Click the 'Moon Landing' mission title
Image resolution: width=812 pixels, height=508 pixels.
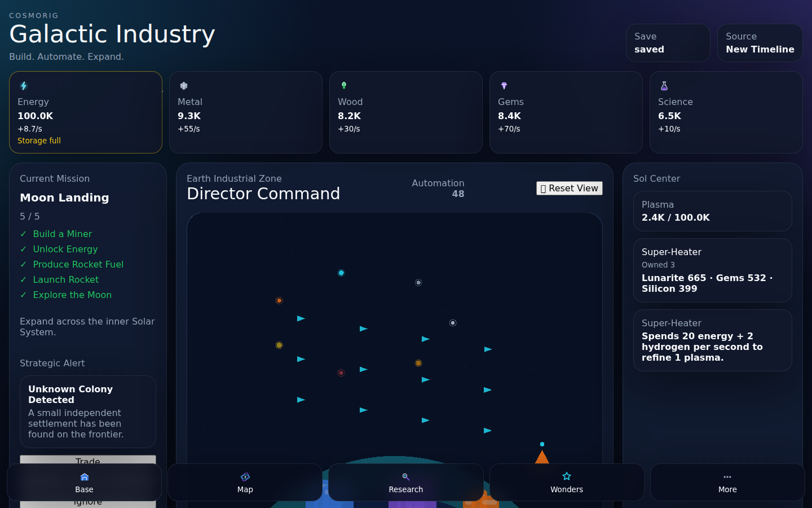tap(64, 198)
